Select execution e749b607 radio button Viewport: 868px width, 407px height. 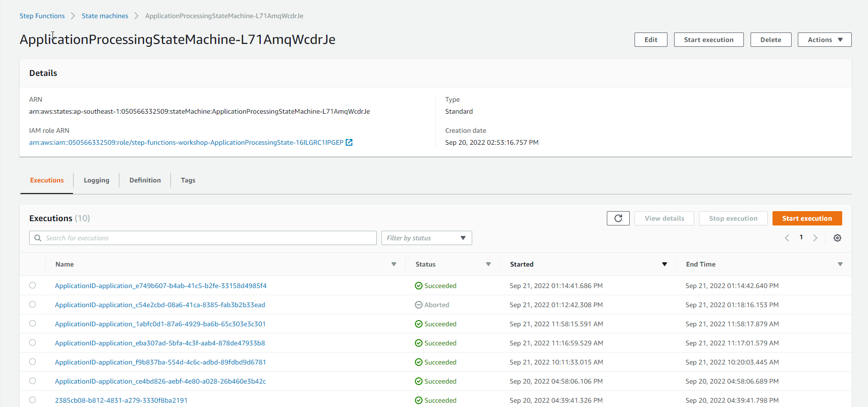click(x=32, y=285)
